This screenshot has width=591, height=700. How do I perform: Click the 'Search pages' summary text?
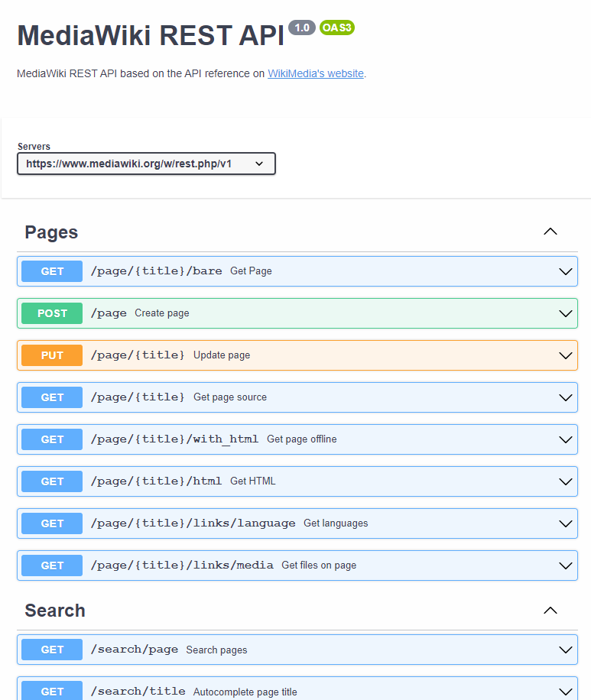(x=216, y=650)
